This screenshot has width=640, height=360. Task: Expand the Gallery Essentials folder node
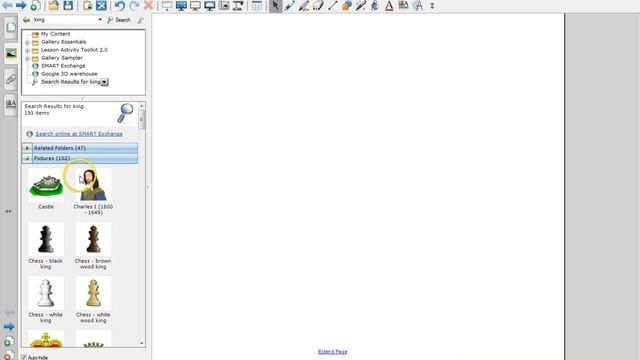pos(27,42)
